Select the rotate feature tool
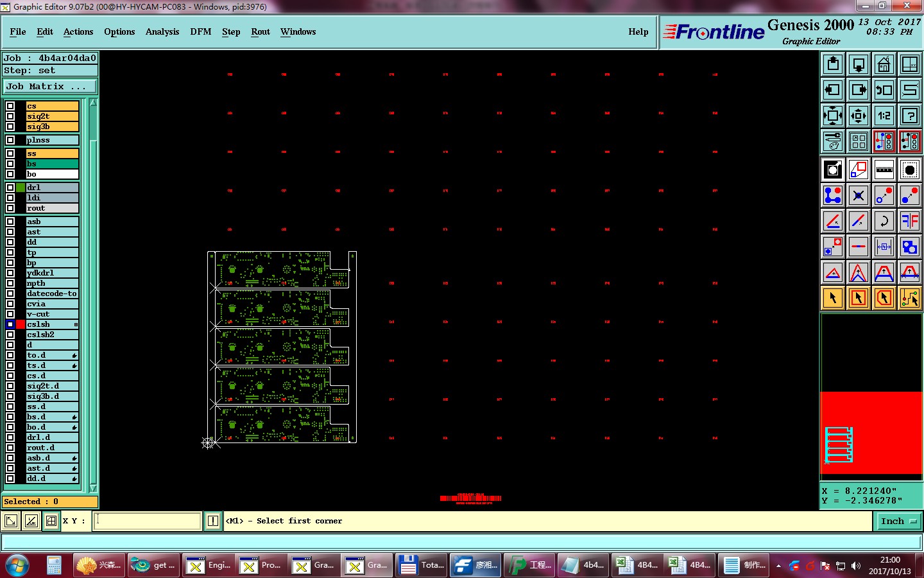 pyautogui.click(x=884, y=221)
